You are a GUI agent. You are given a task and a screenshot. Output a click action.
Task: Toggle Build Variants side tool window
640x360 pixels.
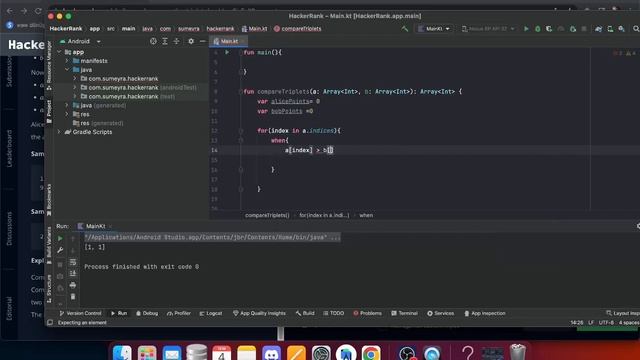pyautogui.click(x=49, y=245)
